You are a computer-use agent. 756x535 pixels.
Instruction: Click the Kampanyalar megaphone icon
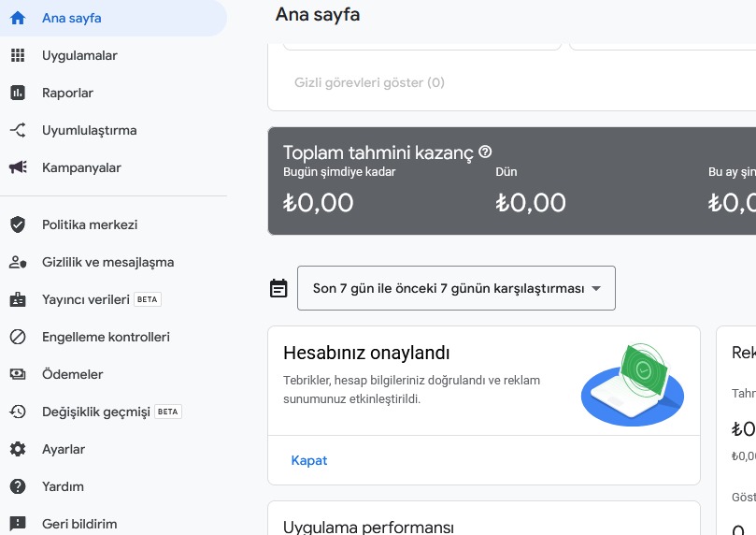pos(18,167)
